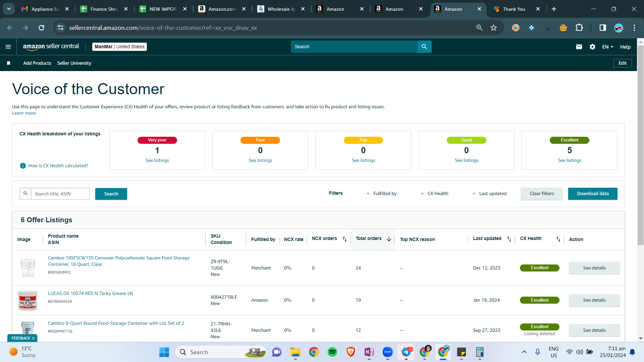
Task: Switch to the Finance Sheet browser tab
Action: [104, 9]
